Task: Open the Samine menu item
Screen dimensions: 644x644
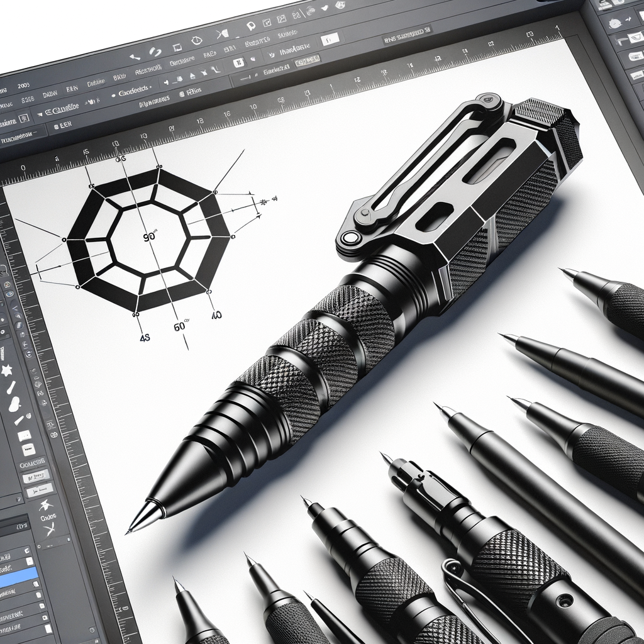Action: tap(288, 33)
